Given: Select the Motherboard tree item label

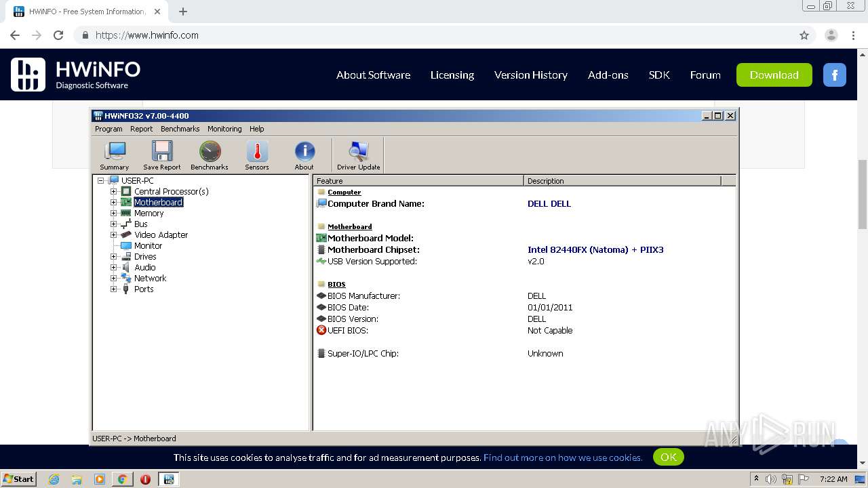Looking at the screenshot, I should (159, 203).
